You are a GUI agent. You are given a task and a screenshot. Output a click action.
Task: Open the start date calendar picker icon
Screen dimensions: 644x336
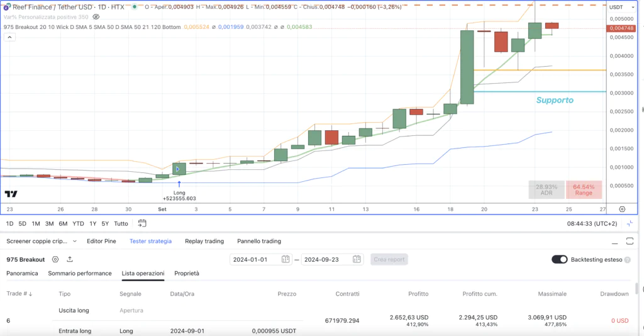click(x=286, y=259)
